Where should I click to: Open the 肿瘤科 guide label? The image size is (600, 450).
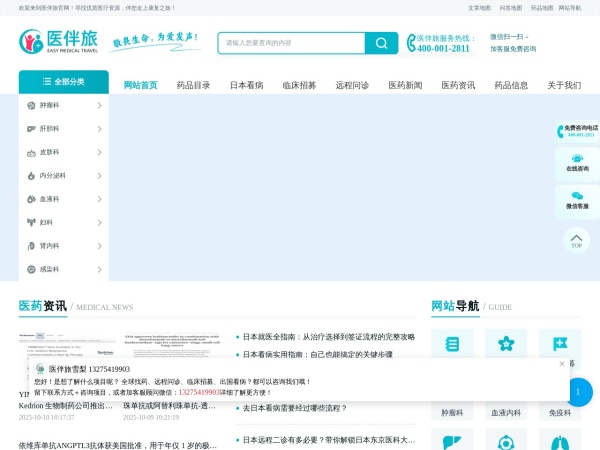point(452,412)
